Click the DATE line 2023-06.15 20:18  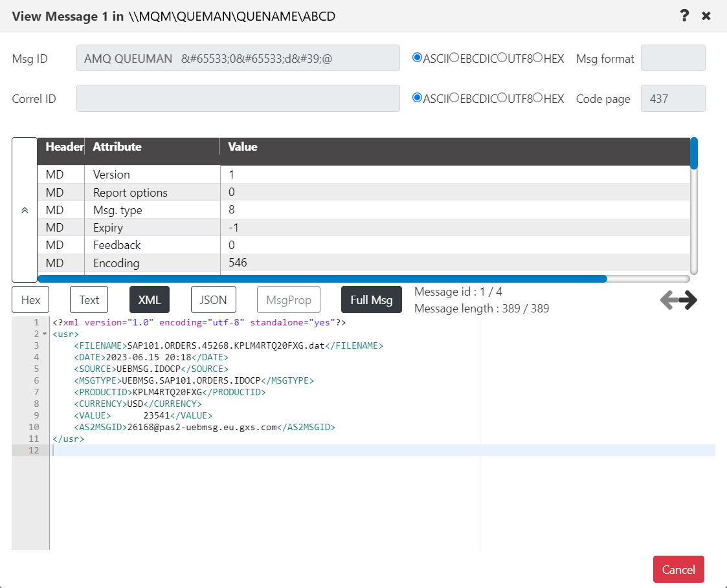(x=151, y=357)
